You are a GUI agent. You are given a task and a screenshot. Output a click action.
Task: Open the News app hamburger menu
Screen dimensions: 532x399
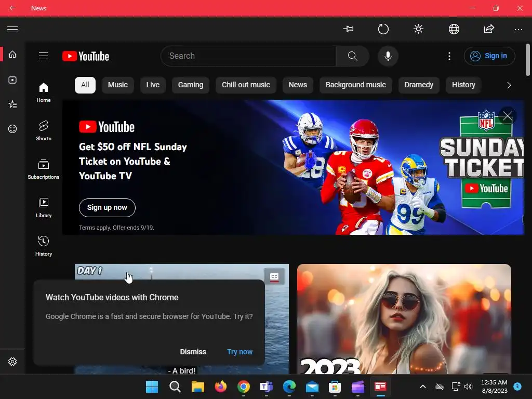(x=12, y=29)
